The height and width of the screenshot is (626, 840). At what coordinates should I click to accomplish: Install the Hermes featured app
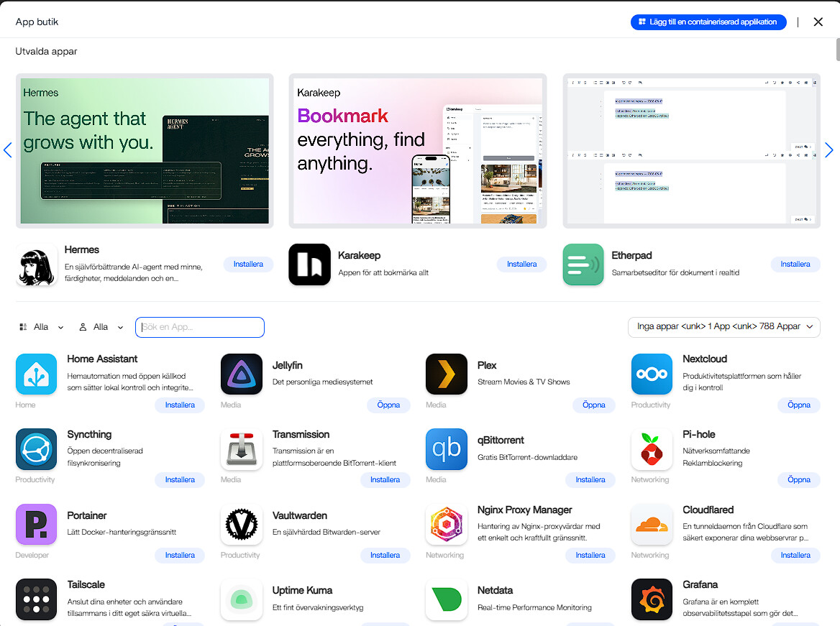click(248, 264)
